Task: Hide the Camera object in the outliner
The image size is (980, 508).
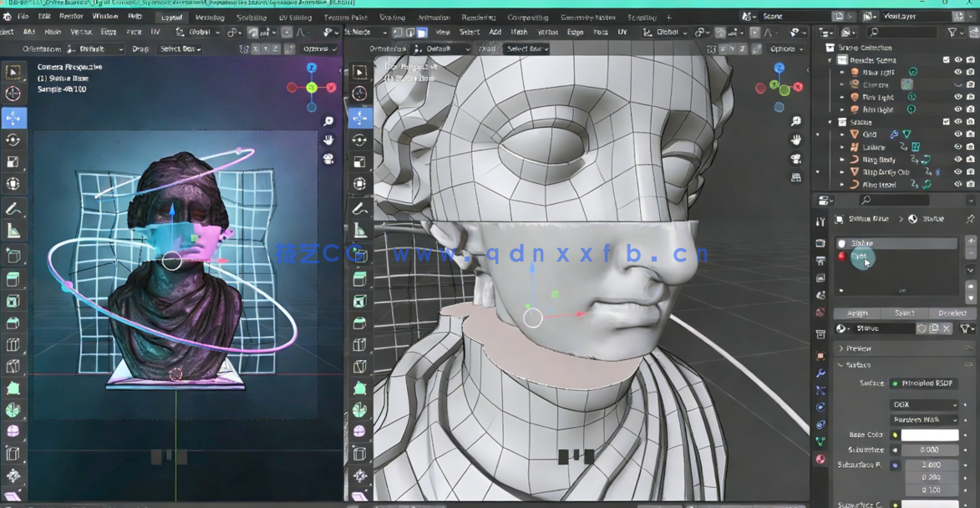Action: click(x=958, y=84)
